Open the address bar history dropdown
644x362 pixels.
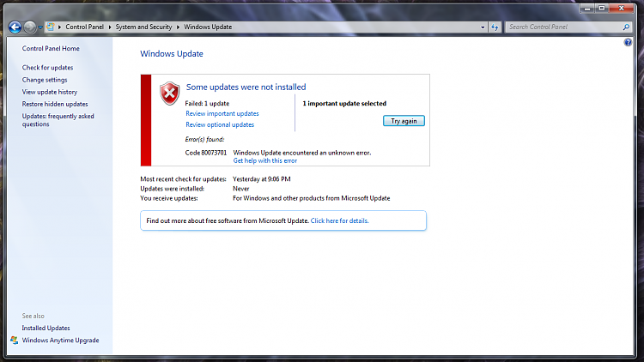483,27
